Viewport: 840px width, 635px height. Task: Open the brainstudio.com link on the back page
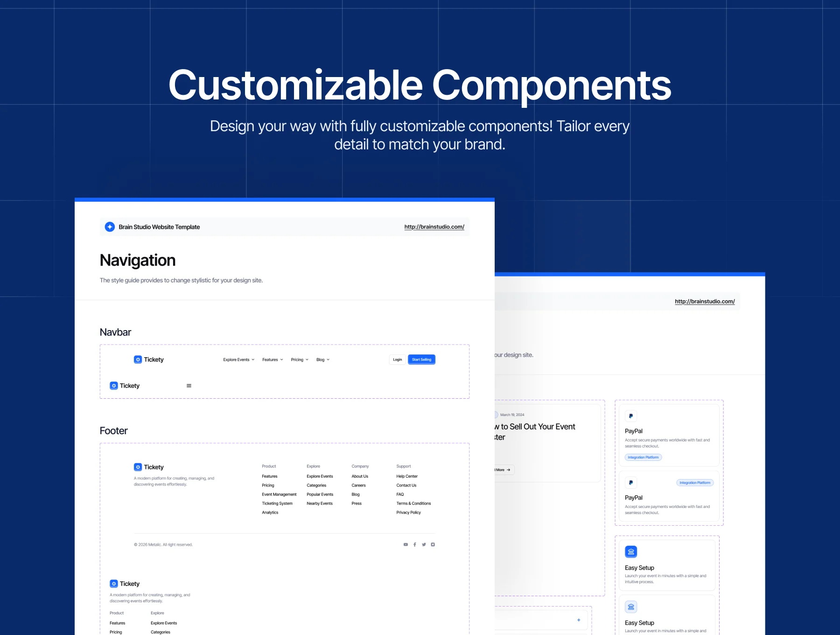pos(705,302)
